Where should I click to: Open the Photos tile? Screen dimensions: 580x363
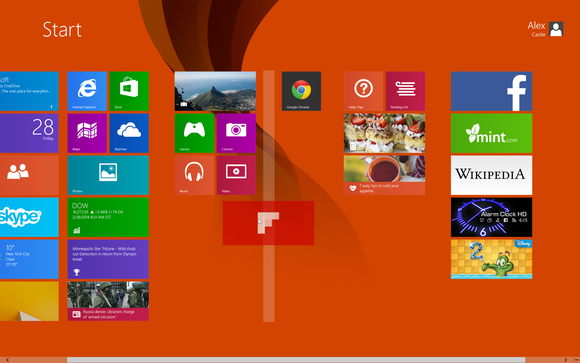pyautogui.click(x=108, y=175)
